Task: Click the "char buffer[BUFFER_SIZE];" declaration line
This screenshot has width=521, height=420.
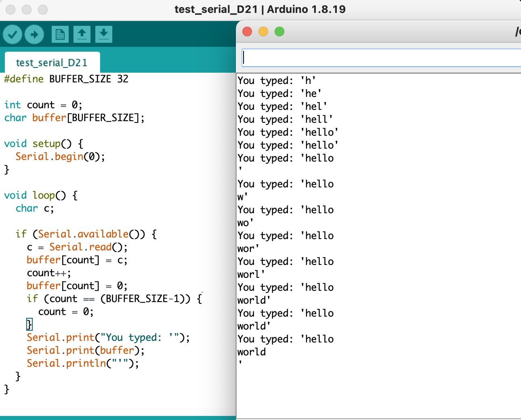Action: [x=74, y=118]
